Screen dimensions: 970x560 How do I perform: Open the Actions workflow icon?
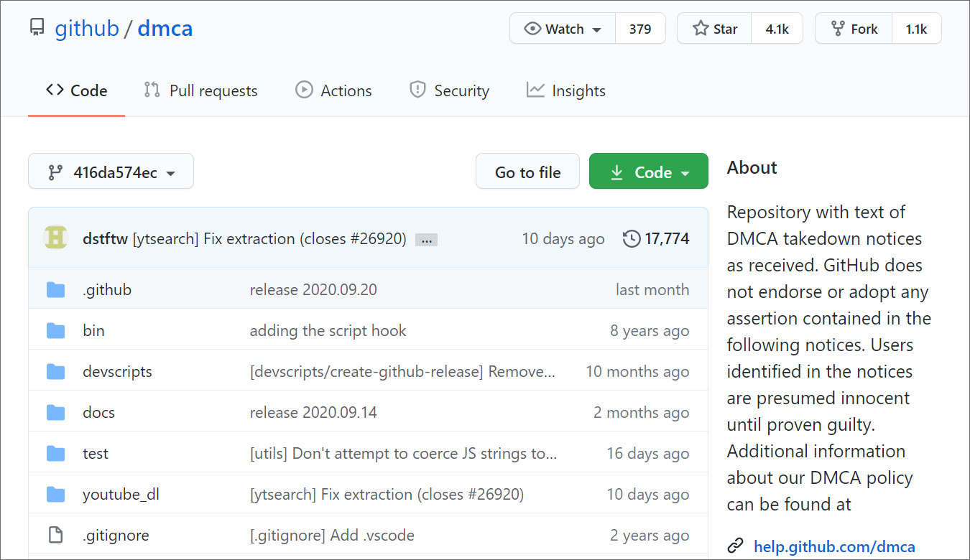tap(304, 90)
